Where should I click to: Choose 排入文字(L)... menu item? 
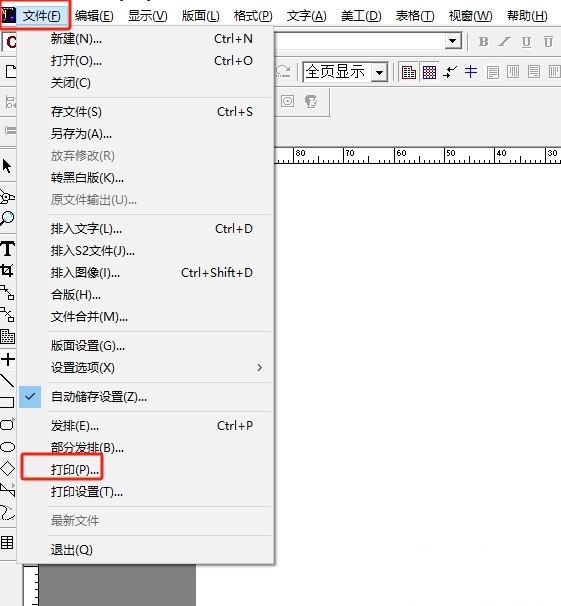coord(147,229)
